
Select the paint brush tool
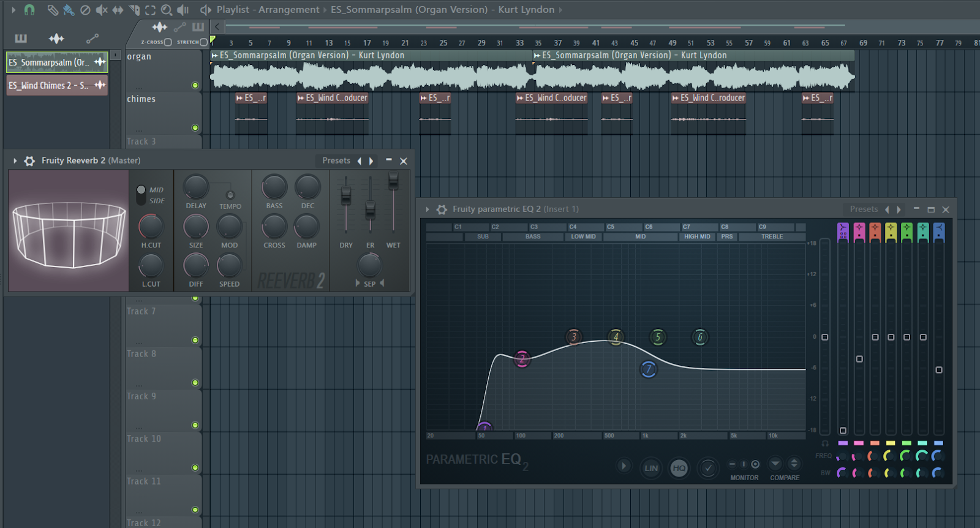coord(69,10)
